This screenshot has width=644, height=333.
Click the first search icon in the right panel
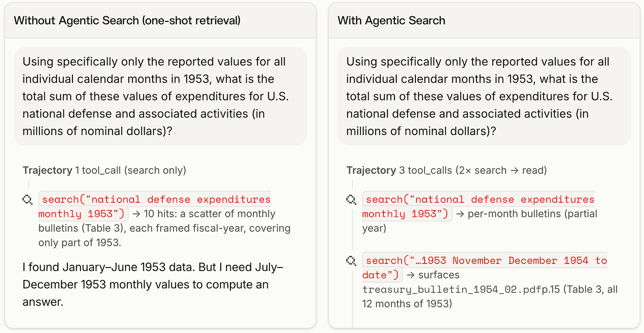coord(351,200)
